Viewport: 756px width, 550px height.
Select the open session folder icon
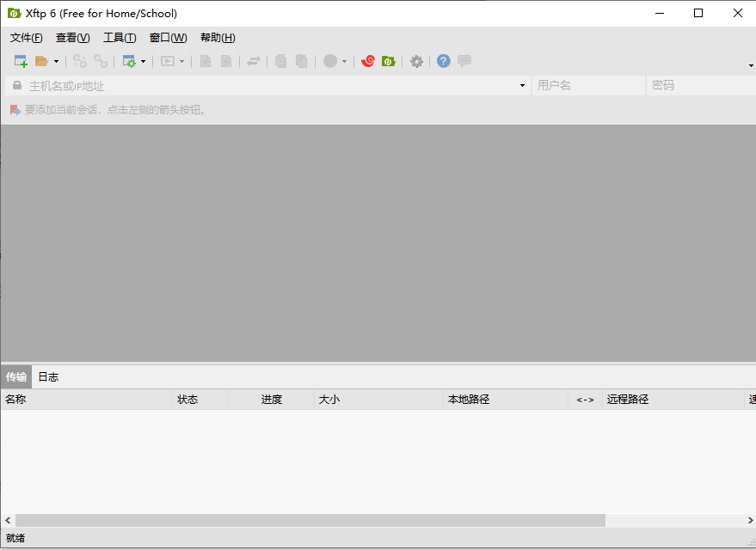click(40, 61)
